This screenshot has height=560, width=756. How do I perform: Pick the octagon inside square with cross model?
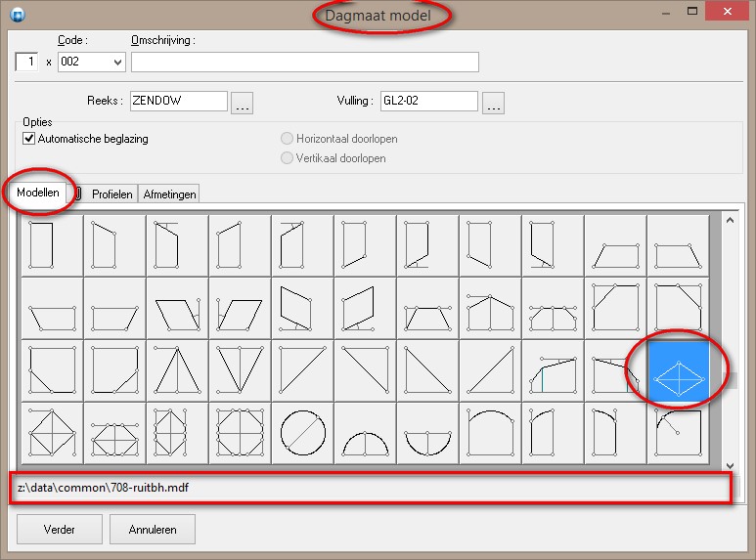pos(241,433)
